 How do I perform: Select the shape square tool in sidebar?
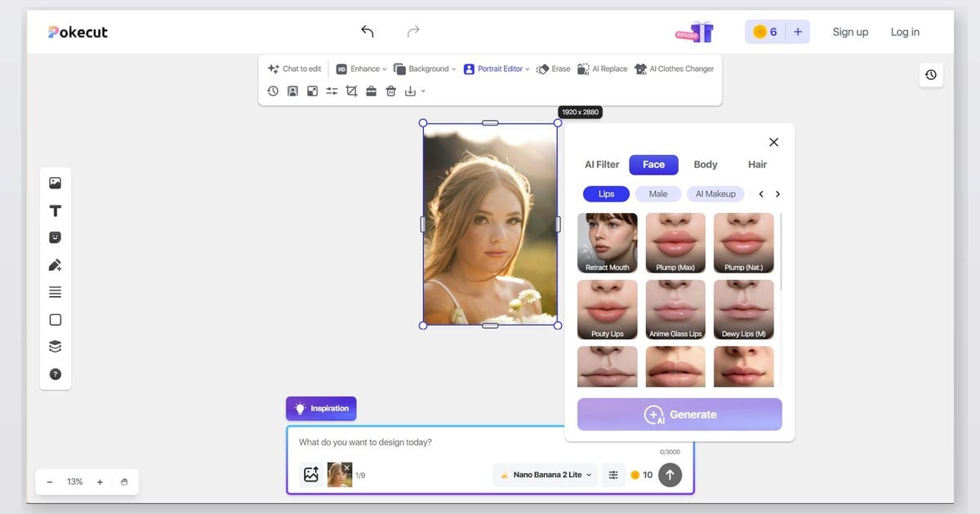(56, 320)
